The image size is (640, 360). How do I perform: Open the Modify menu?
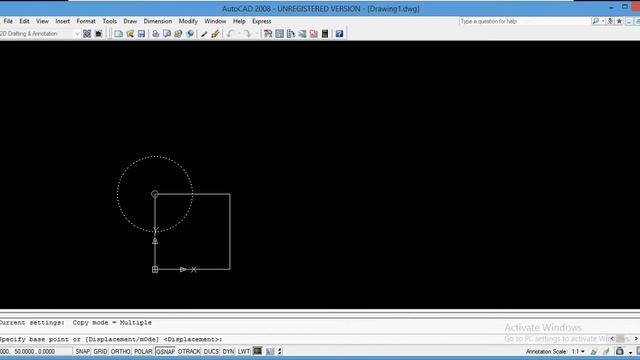pos(188,21)
